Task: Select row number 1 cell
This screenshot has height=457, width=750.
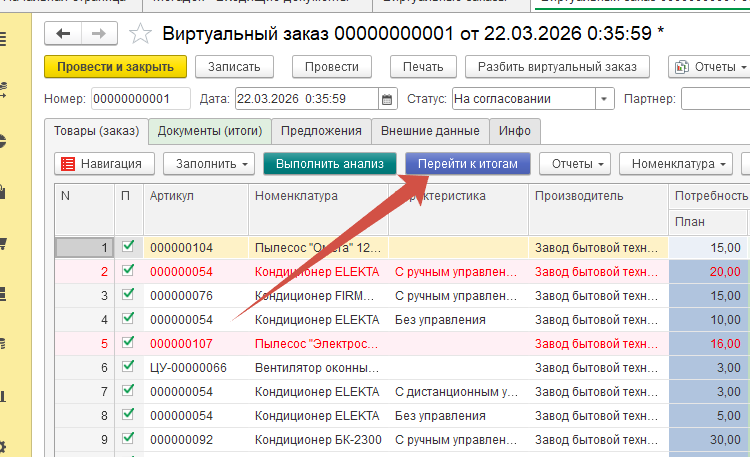Action: click(85, 248)
